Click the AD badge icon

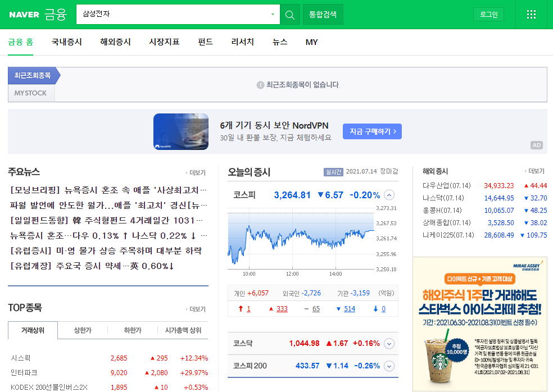point(537,145)
